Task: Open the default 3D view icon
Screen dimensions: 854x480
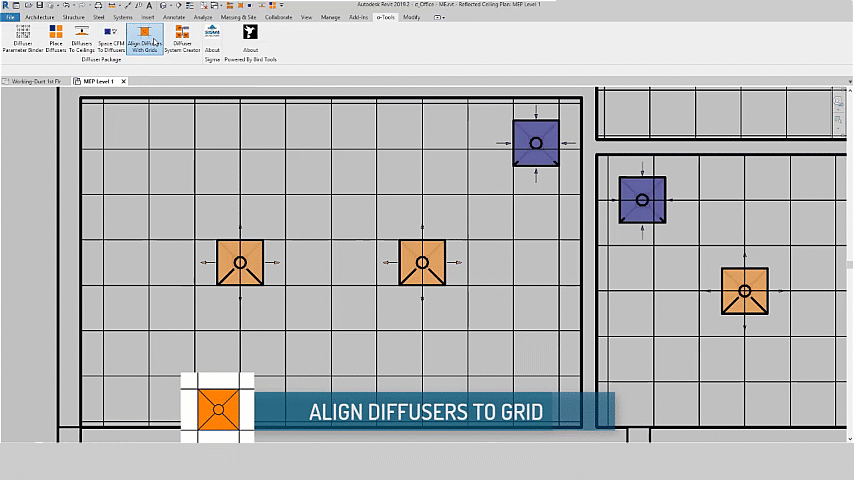Action: [163, 5]
